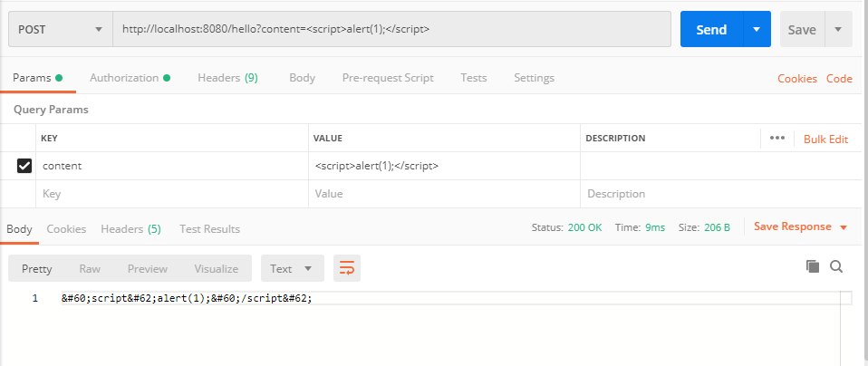Image resolution: width=868 pixels, height=366 pixels.
Task: Save the request
Action: pos(802,29)
